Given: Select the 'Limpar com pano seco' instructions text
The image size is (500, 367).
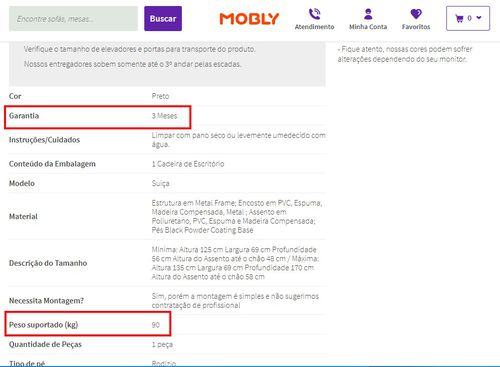Looking at the screenshot, I should pos(239,140).
